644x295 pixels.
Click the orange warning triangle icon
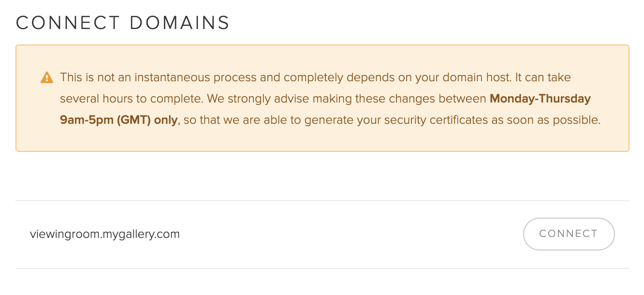[47, 77]
